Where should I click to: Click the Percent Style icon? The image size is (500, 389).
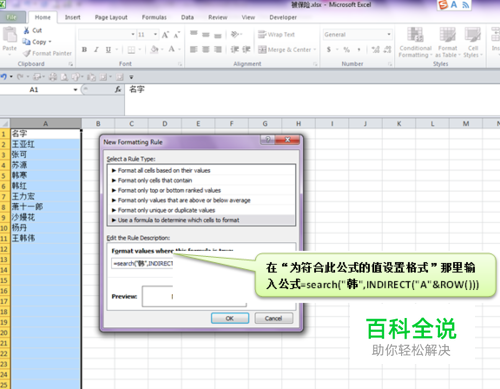[x=347, y=50]
